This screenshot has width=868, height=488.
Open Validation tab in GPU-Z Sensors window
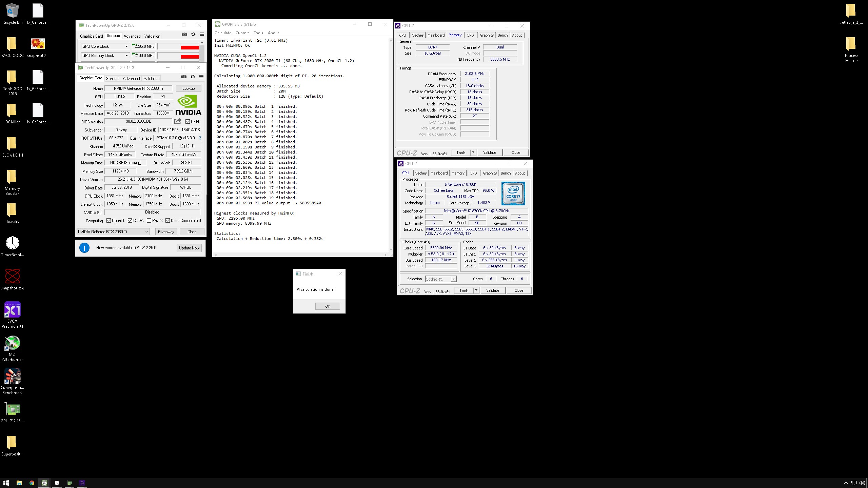point(152,36)
